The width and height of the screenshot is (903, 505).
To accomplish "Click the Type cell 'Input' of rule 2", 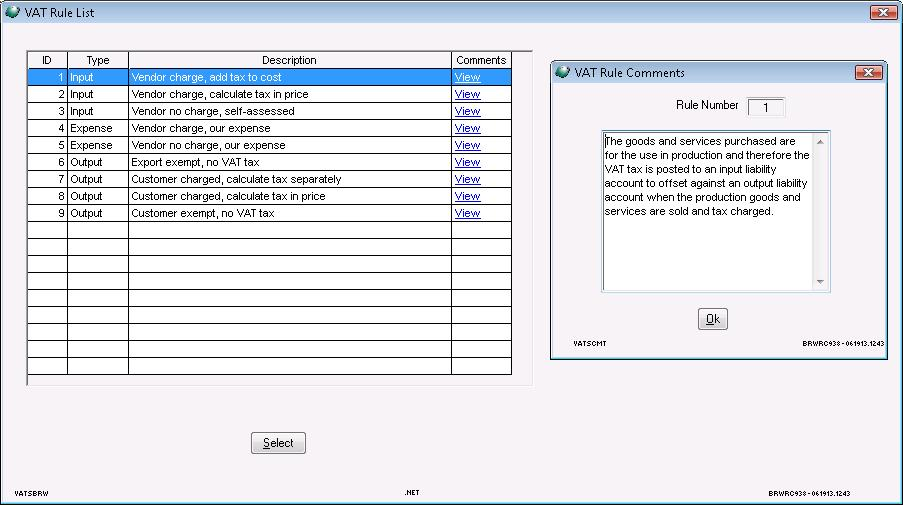I will 98,94.
